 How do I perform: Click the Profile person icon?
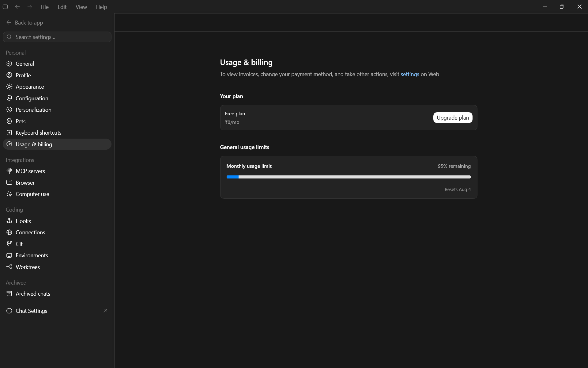point(9,75)
